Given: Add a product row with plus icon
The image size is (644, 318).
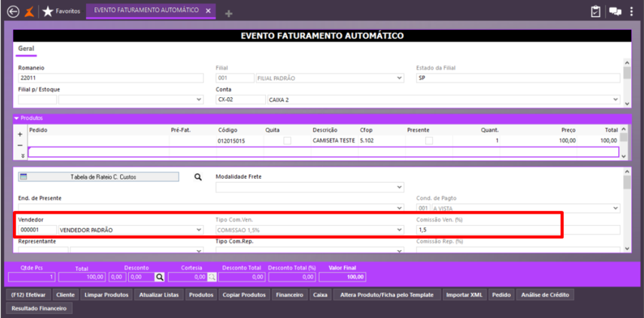Looking at the screenshot, I should [x=20, y=134].
